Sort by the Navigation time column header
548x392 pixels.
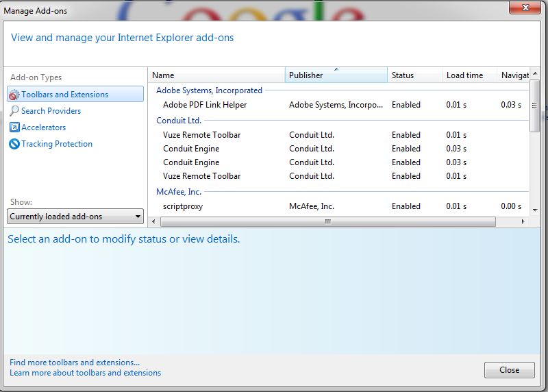pyautogui.click(x=512, y=75)
